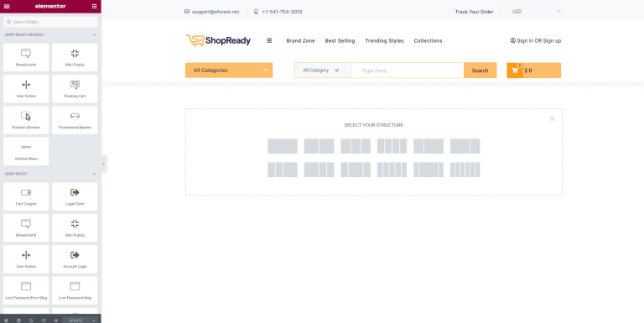Collapse the Elementor side panel handle
The image size is (644, 323).
[103, 164]
